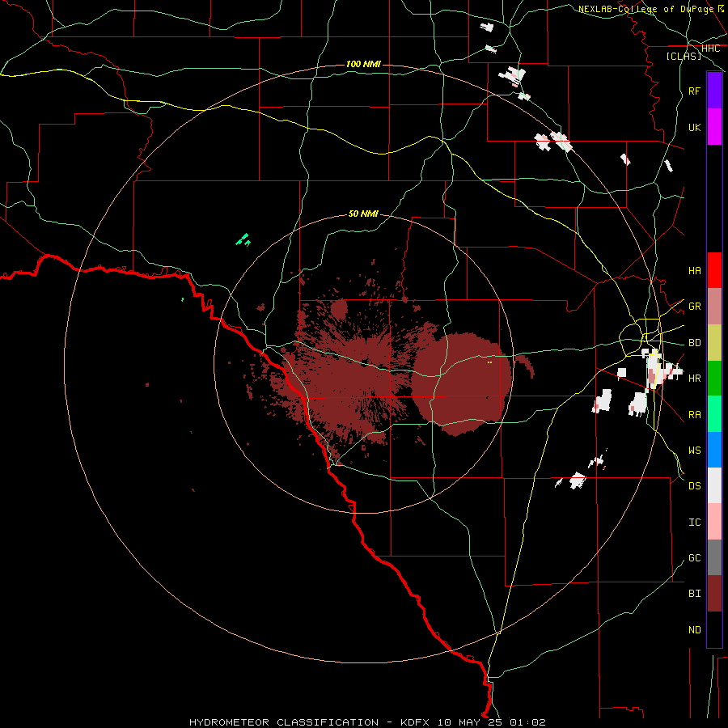Viewport: 728px width, 728px height.
Task: Click the '[CLAS]' legend heading
Action: [x=684, y=56]
